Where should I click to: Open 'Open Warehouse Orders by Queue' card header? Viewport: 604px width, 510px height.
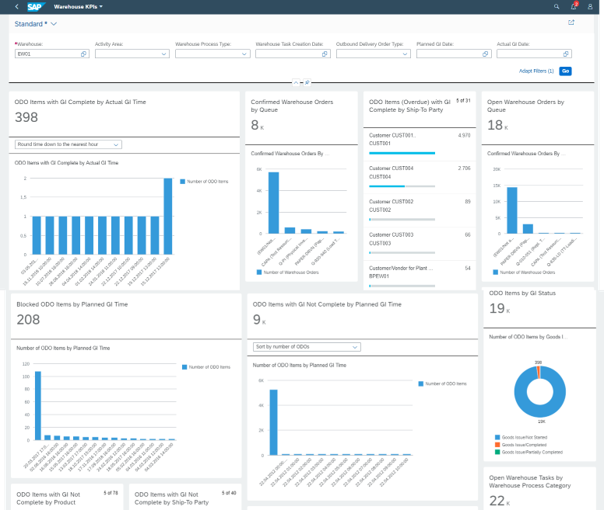538,118
